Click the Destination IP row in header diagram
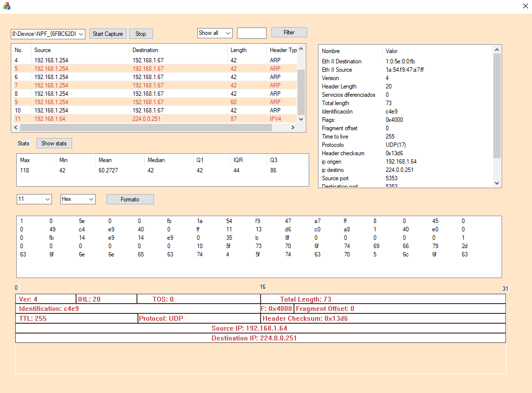The width and height of the screenshot is (532, 393). [260, 338]
